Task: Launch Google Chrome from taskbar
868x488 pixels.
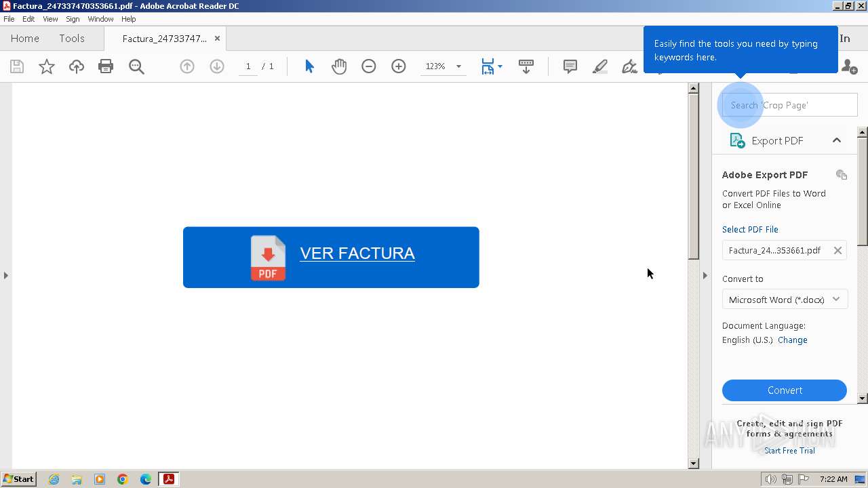Action: coord(123,479)
